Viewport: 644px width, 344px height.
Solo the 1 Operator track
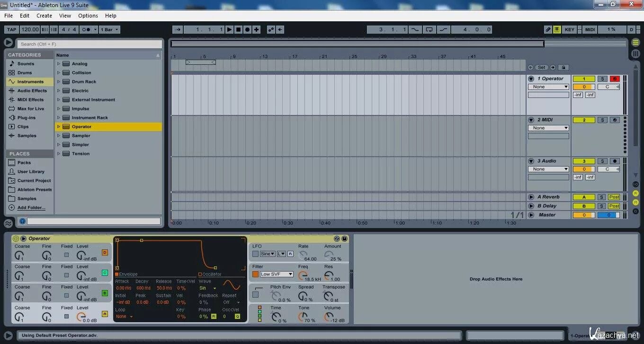tap(602, 79)
